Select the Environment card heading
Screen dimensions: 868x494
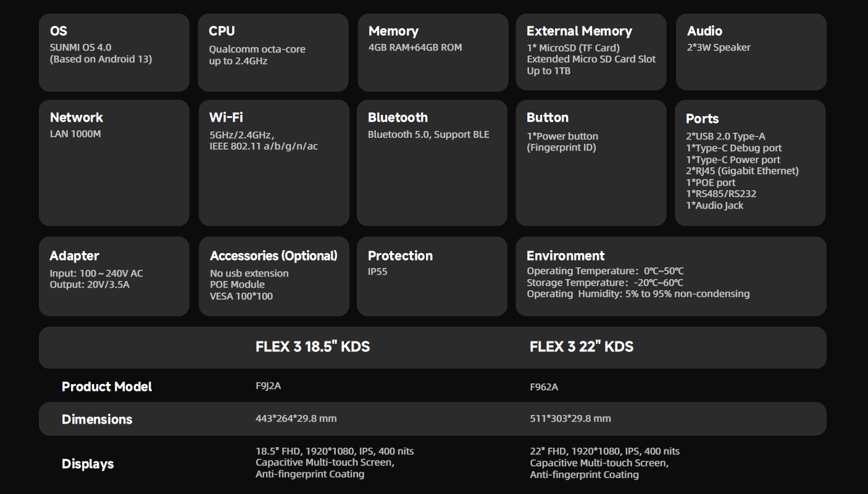565,256
